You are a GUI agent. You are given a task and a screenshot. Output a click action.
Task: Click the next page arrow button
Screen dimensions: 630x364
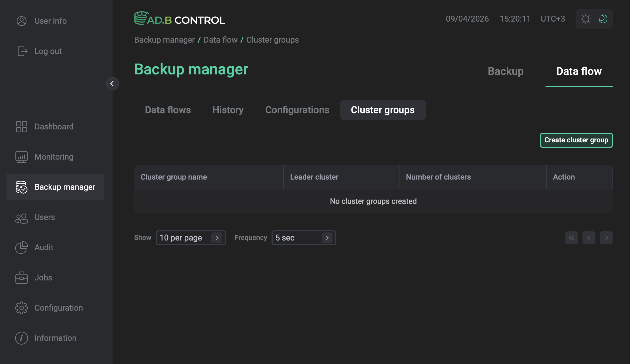606,238
